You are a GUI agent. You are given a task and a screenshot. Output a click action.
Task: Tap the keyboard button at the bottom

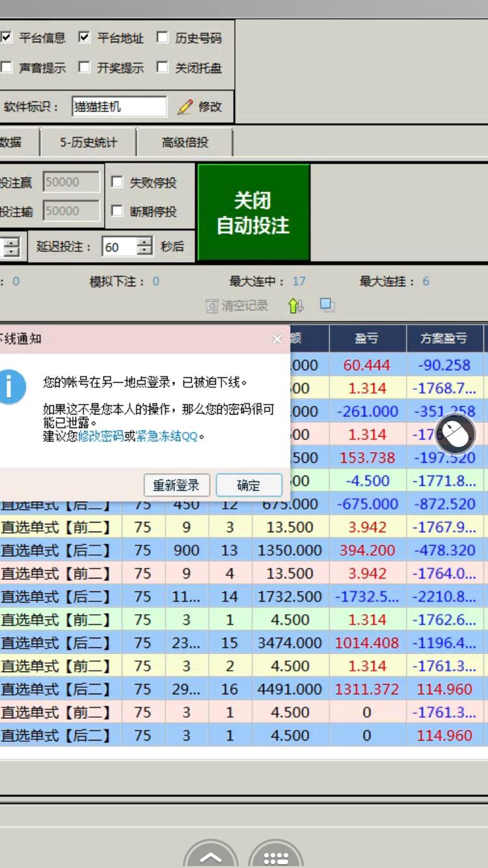(x=276, y=854)
